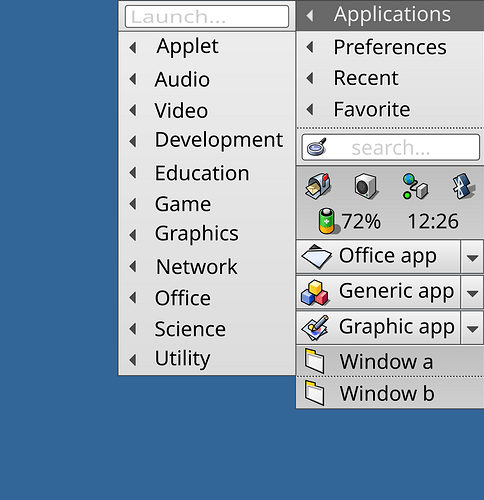This screenshot has width=484, height=500.
Task: Click the Launch text field
Action: click(x=207, y=16)
